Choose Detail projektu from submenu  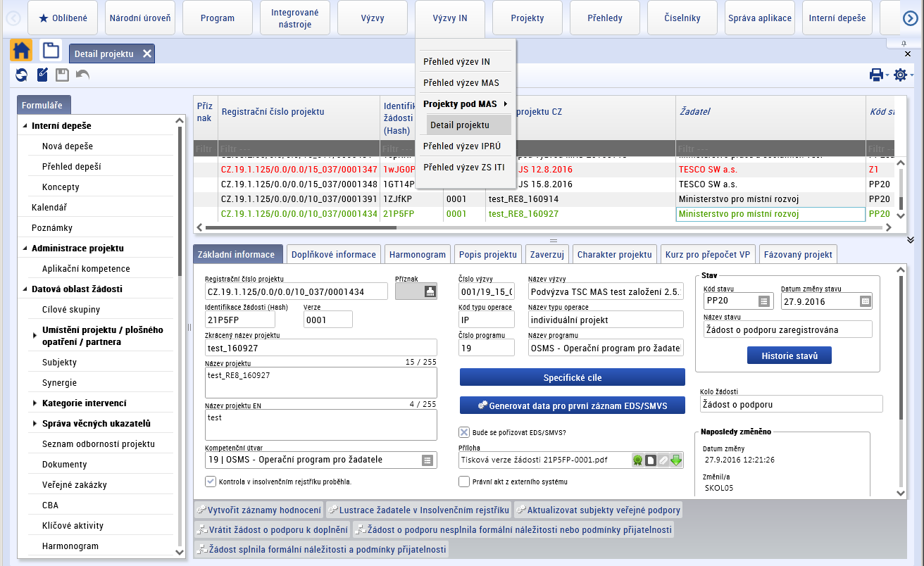(468, 125)
